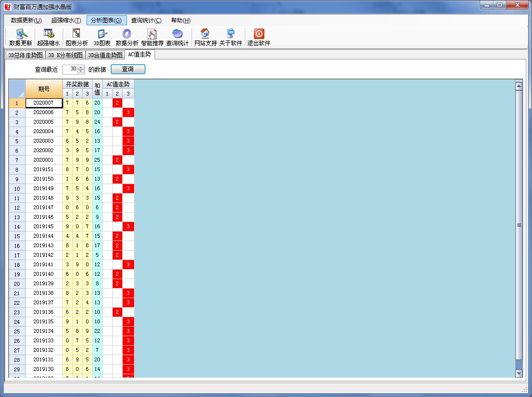Click the 数据更新 toolbar icon
The width and height of the screenshot is (532, 397).
[21, 34]
